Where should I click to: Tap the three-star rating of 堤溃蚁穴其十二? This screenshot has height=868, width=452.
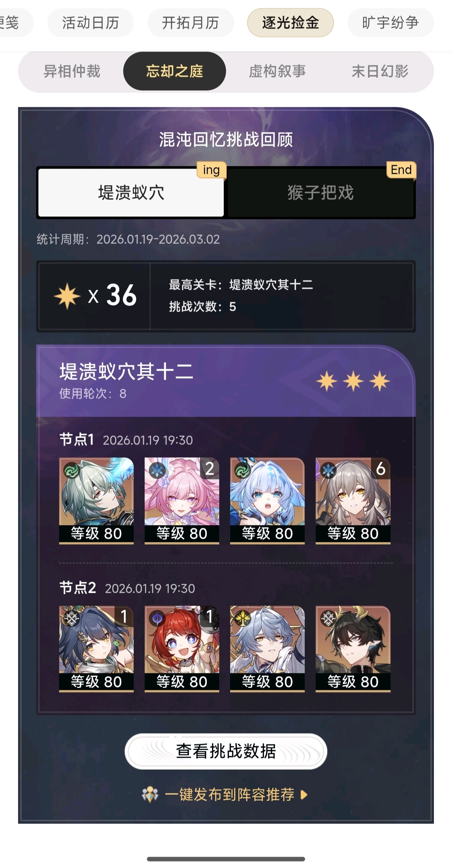pos(353,381)
